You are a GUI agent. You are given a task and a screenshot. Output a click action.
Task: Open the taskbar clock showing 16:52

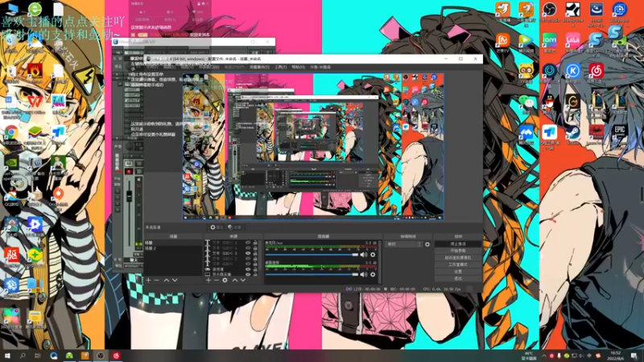615,356
